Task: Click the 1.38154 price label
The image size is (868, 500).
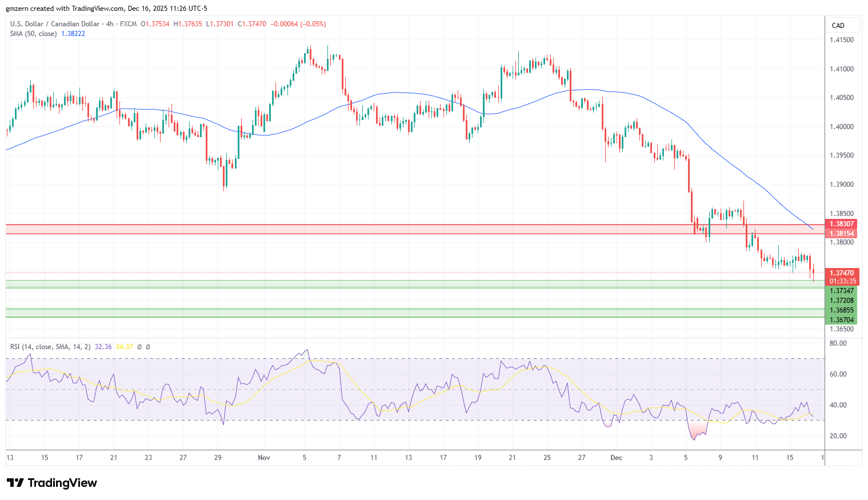Action: tap(842, 234)
